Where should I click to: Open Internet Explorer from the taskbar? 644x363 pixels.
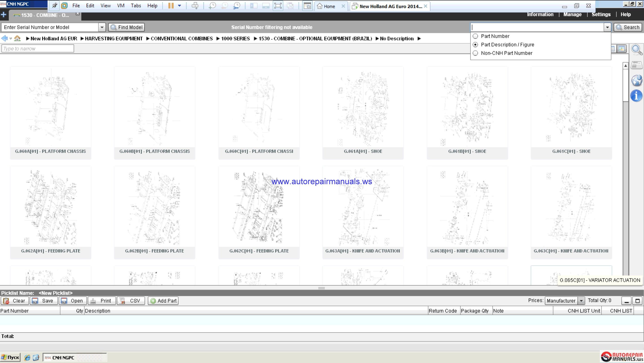pyautogui.click(x=27, y=357)
